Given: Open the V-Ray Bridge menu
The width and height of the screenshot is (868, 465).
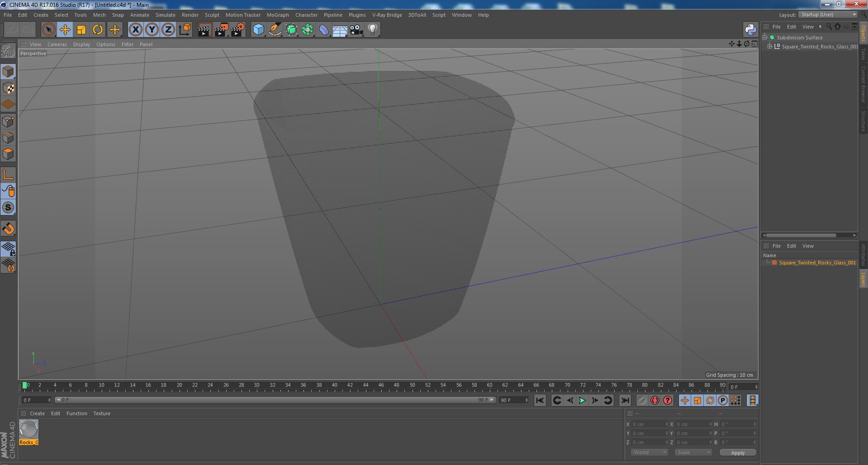Looking at the screenshot, I should (387, 15).
